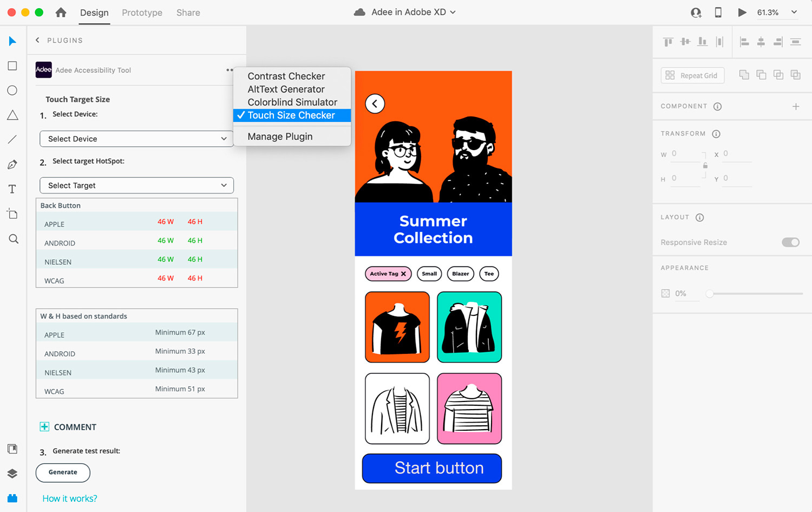This screenshot has width=812, height=512.
Task: Click the opacity slider handle
Action: pyautogui.click(x=710, y=294)
